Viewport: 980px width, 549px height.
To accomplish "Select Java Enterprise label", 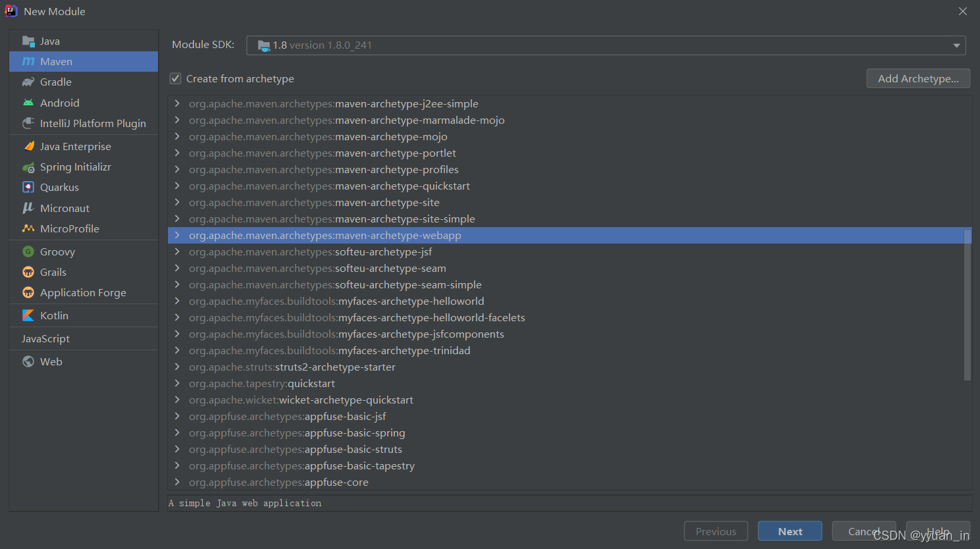I will [76, 146].
